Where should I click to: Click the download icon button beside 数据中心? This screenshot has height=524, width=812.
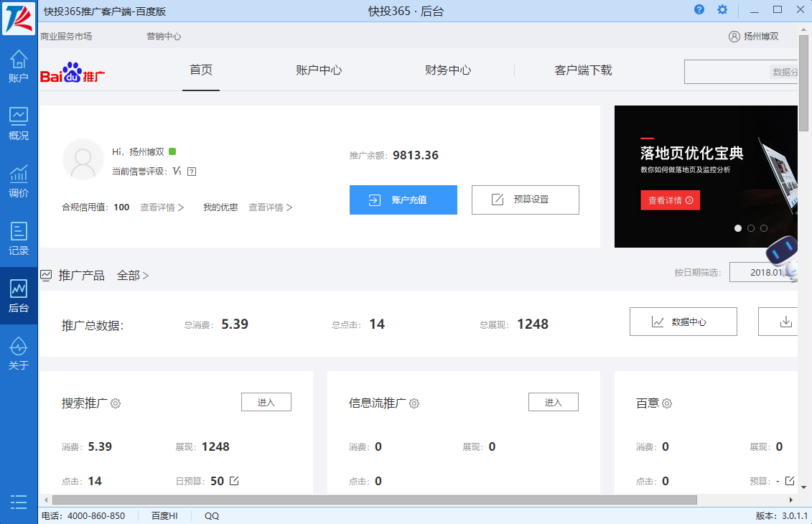tap(778, 322)
